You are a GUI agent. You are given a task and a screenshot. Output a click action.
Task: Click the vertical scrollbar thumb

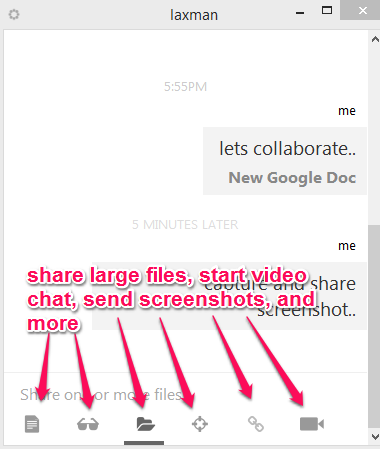375,326
